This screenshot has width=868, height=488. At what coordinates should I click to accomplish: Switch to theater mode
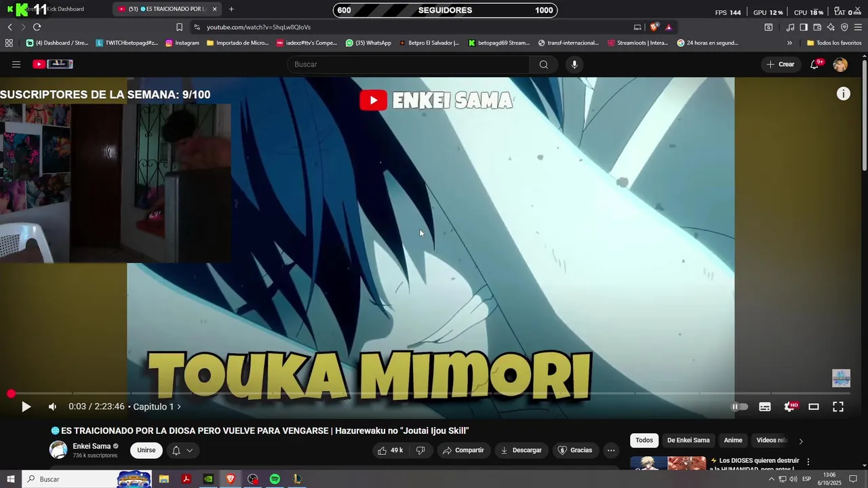tap(814, 407)
